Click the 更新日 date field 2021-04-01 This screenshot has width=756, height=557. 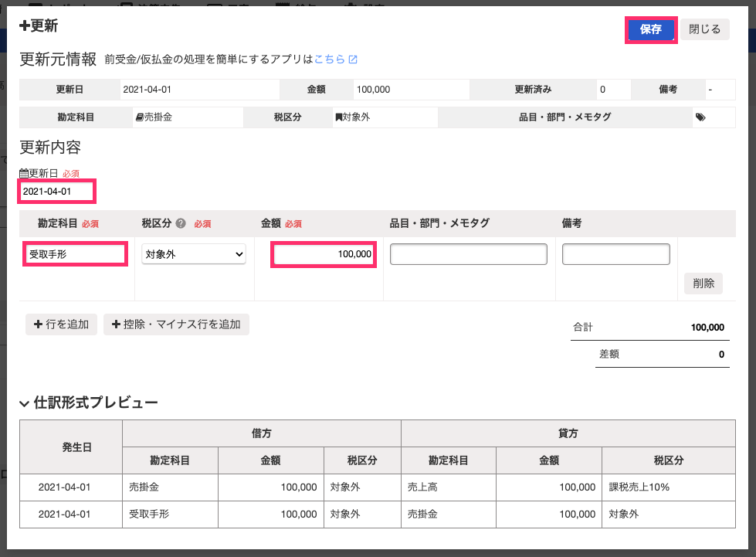pyautogui.click(x=57, y=192)
